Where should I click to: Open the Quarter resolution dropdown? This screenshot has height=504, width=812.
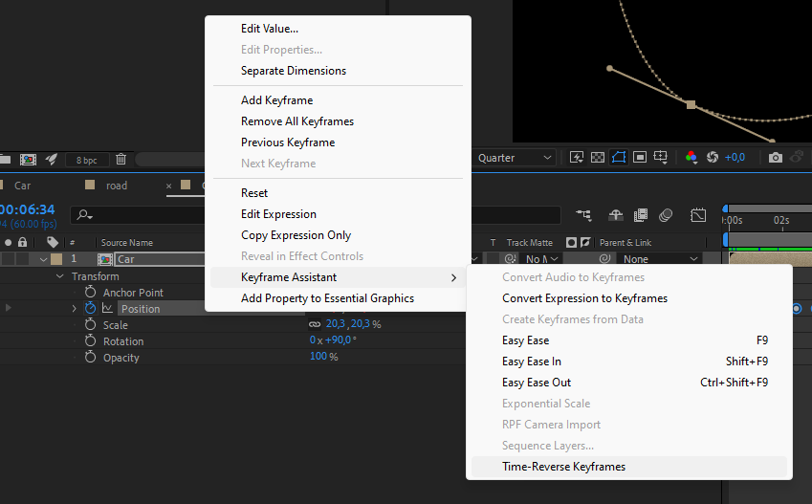coord(515,158)
